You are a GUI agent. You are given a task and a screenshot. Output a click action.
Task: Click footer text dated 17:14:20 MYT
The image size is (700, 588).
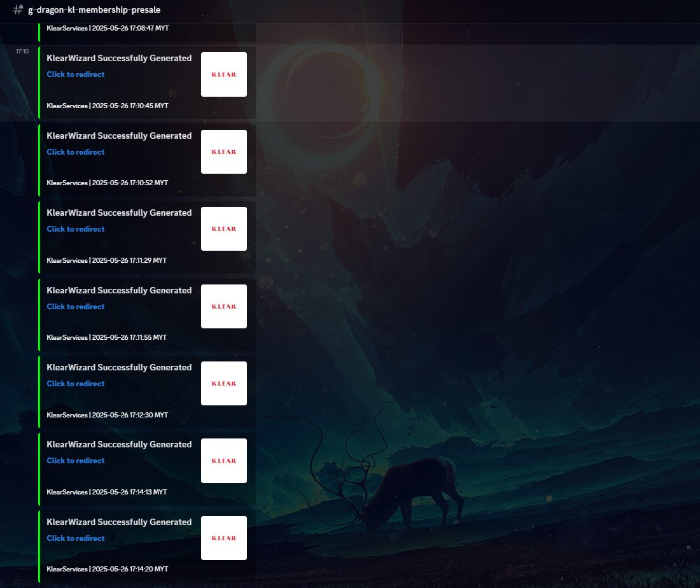coord(107,569)
